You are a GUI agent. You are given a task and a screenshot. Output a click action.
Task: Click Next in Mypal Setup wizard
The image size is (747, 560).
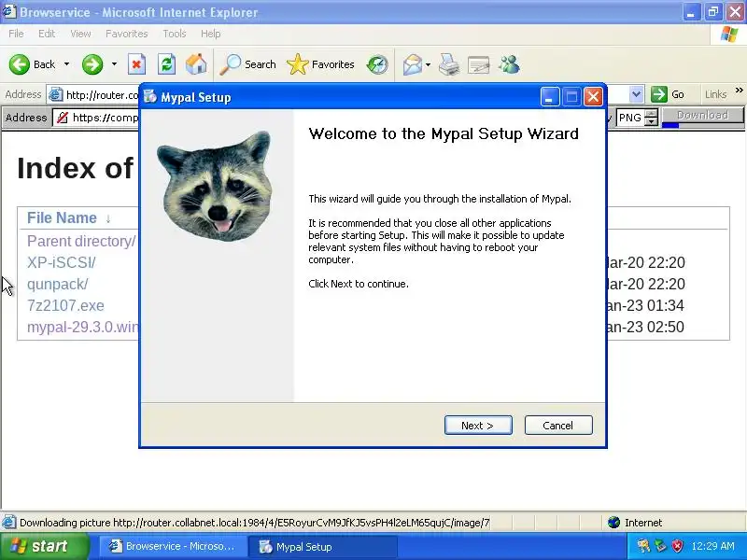[x=478, y=426]
